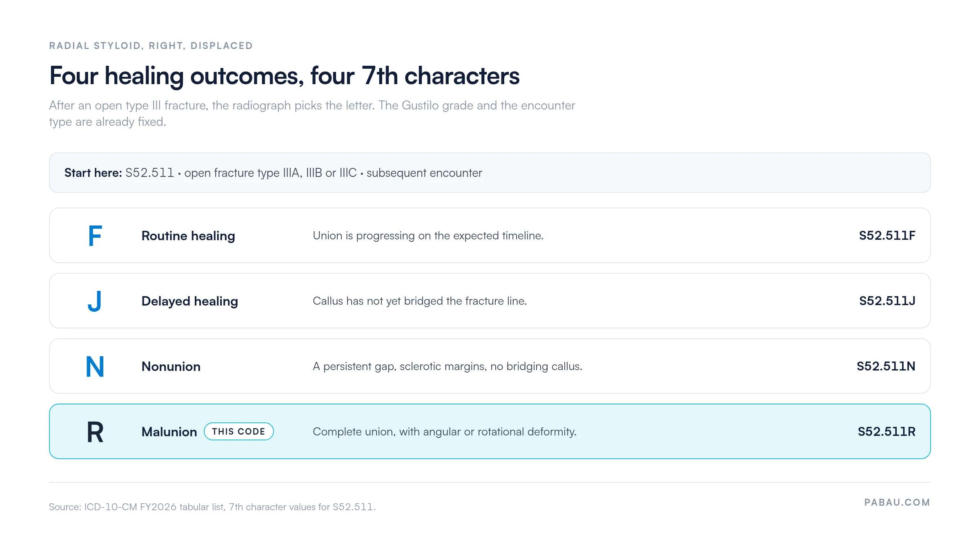The height and width of the screenshot is (558, 980).
Task: Select code S52.511N
Action: click(x=886, y=366)
